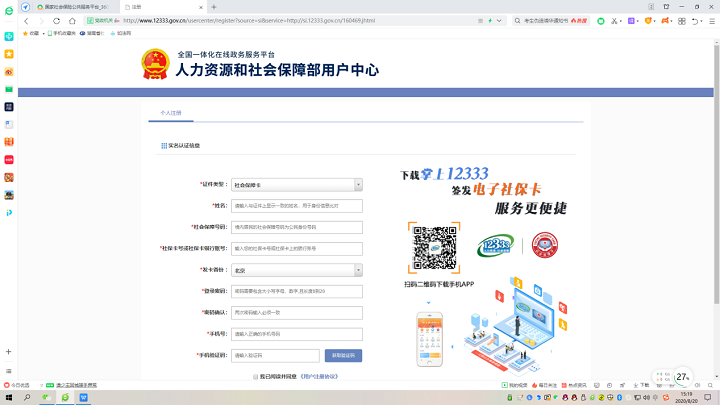Select the 个人注册 tab
720x405 pixels.
coord(171,113)
